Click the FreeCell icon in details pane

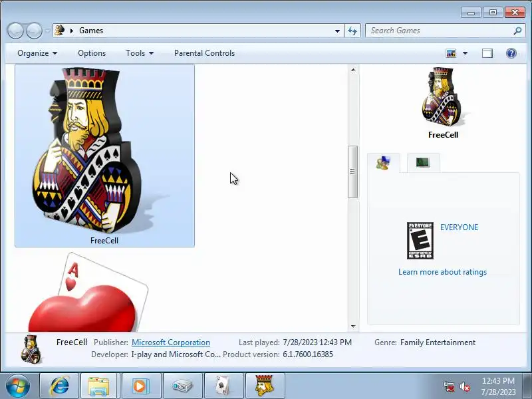[31, 350]
